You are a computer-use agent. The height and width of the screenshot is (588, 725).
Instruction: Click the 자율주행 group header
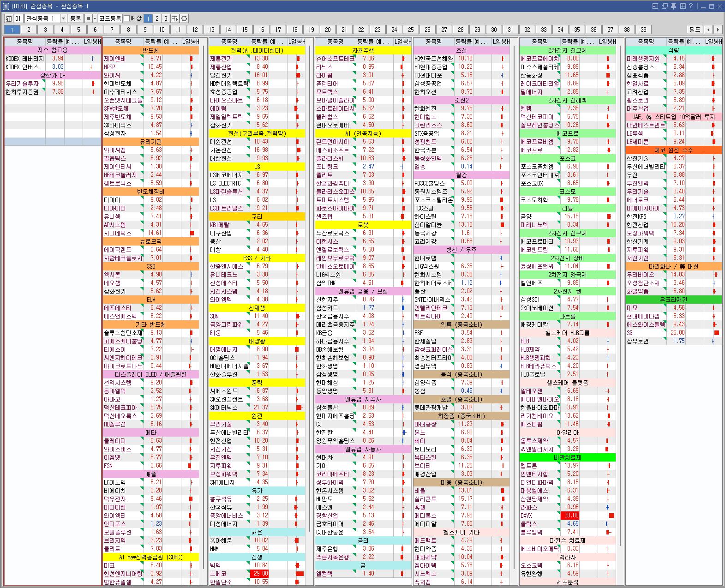[x=363, y=50]
